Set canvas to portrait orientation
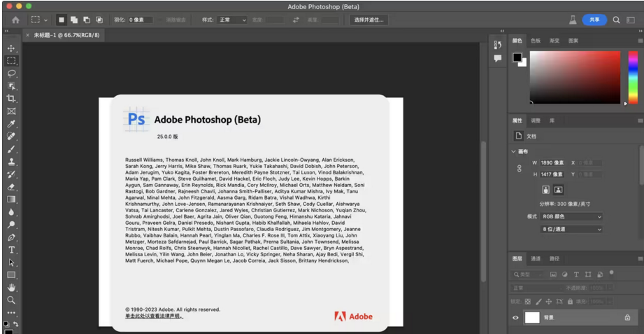The height and width of the screenshot is (334, 644). [x=546, y=190]
